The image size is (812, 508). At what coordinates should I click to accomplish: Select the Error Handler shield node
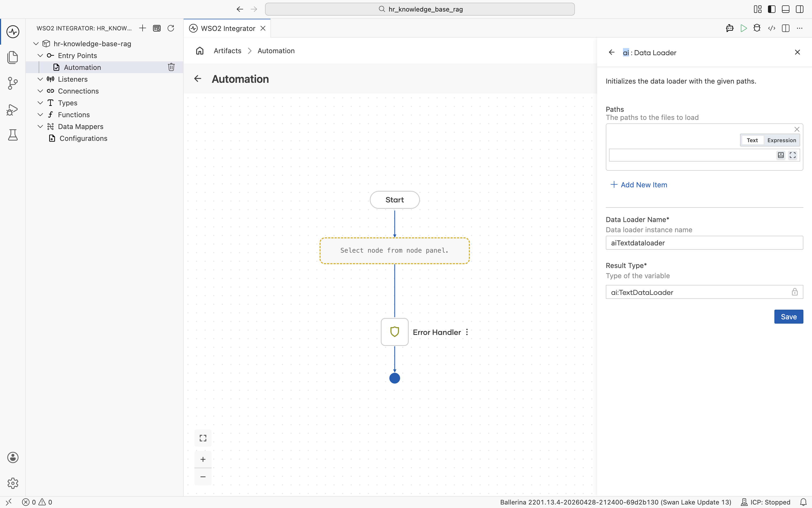[x=395, y=332]
